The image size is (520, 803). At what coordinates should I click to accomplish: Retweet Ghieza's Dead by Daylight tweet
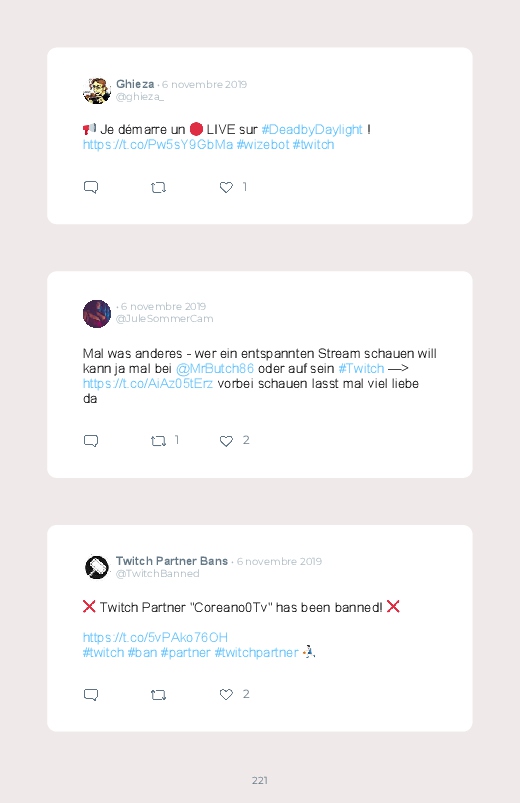pos(158,187)
